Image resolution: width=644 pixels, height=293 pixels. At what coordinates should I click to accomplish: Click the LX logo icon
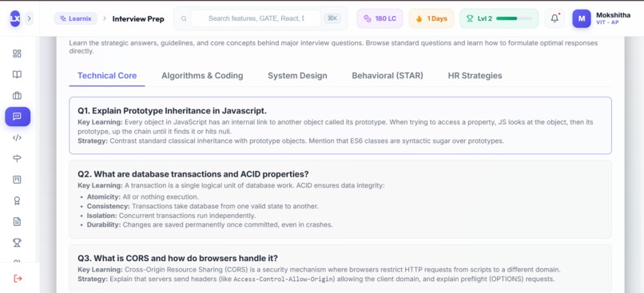coord(15,18)
